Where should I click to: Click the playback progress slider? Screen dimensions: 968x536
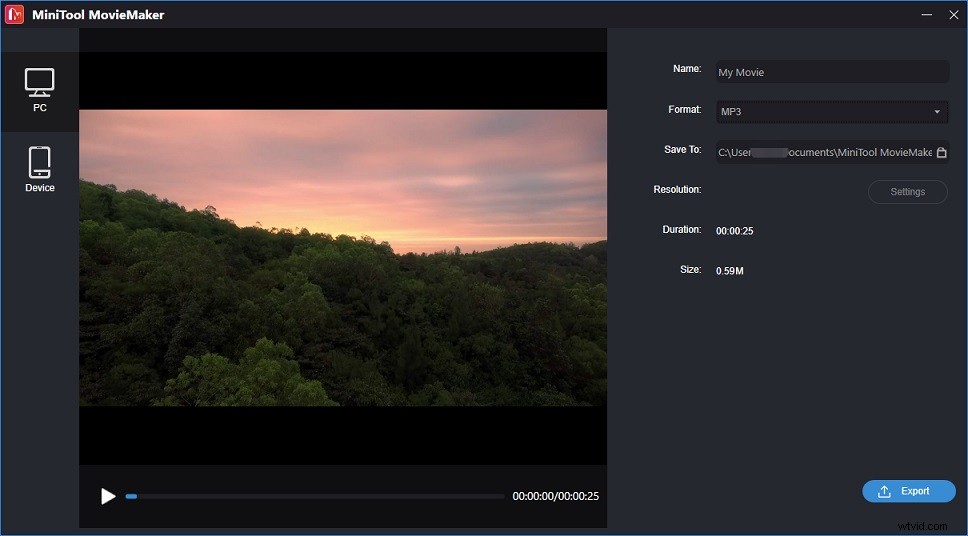tap(315, 496)
